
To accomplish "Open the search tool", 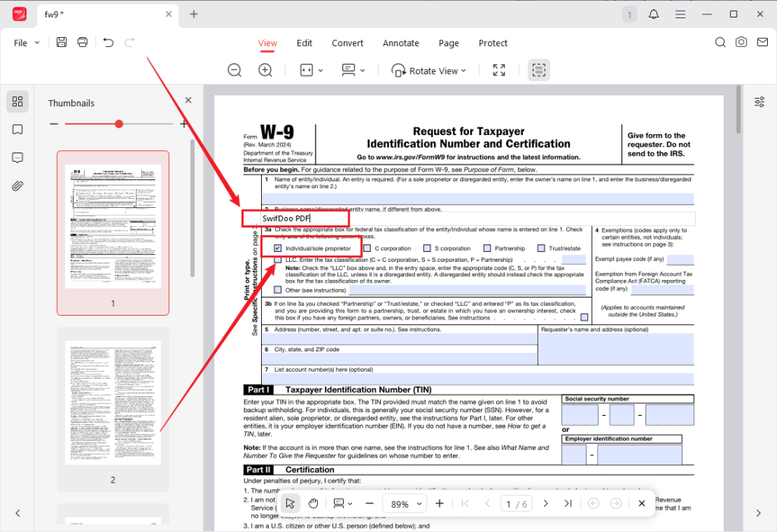I will coord(720,42).
